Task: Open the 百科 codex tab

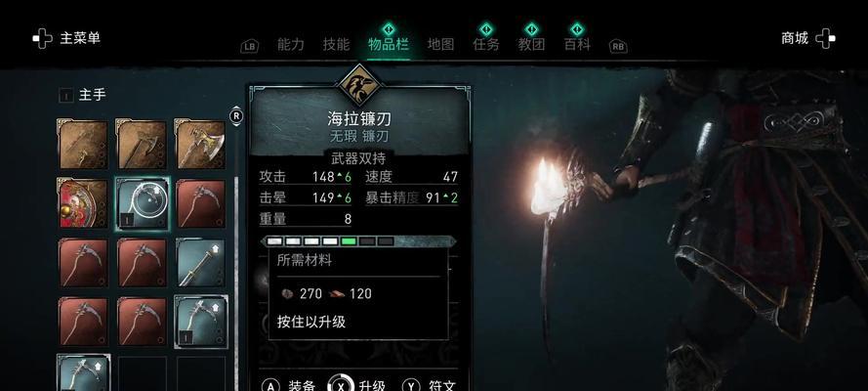Action: click(x=577, y=44)
